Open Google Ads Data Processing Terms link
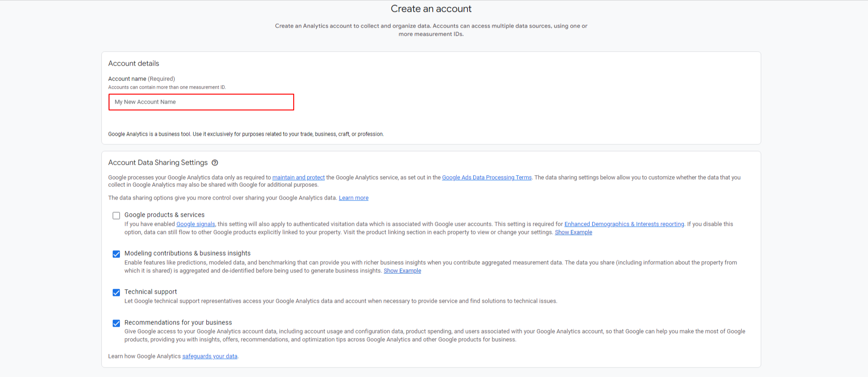Screen dimensions: 868x377 pos(486,177)
